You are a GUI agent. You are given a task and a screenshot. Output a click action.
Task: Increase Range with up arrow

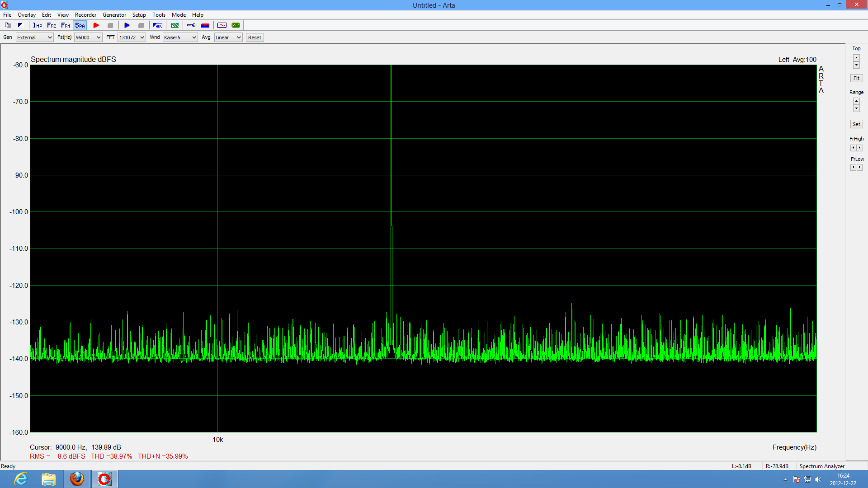856,101
